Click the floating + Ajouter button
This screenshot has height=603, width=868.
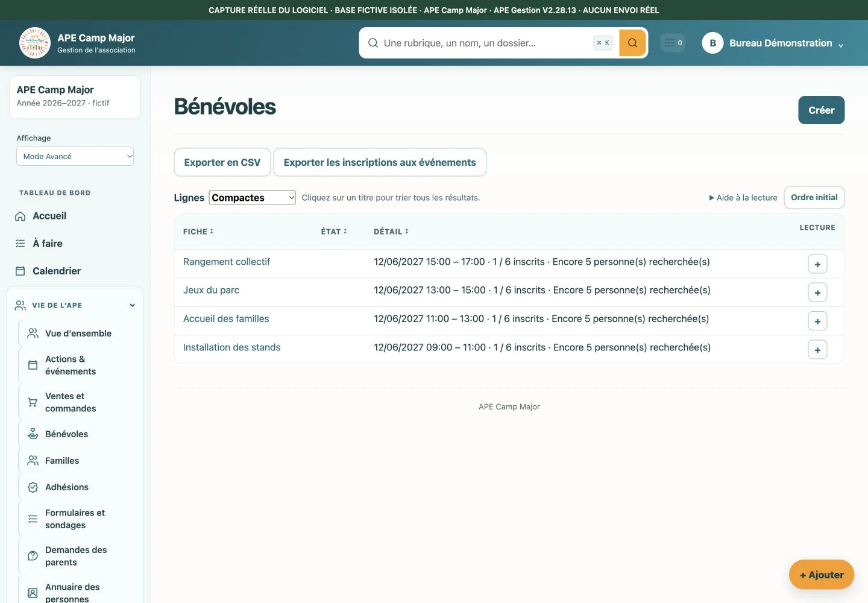(x=821, y=575)
